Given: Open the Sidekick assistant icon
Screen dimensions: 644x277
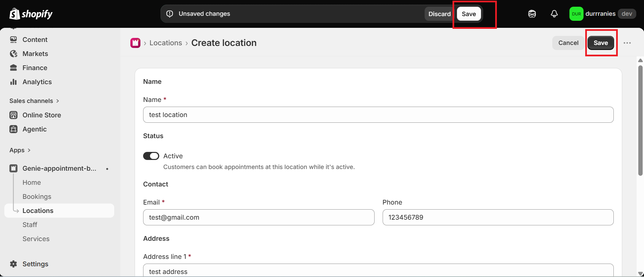Looking at the screenshot, I should click(x=532, y=14).
